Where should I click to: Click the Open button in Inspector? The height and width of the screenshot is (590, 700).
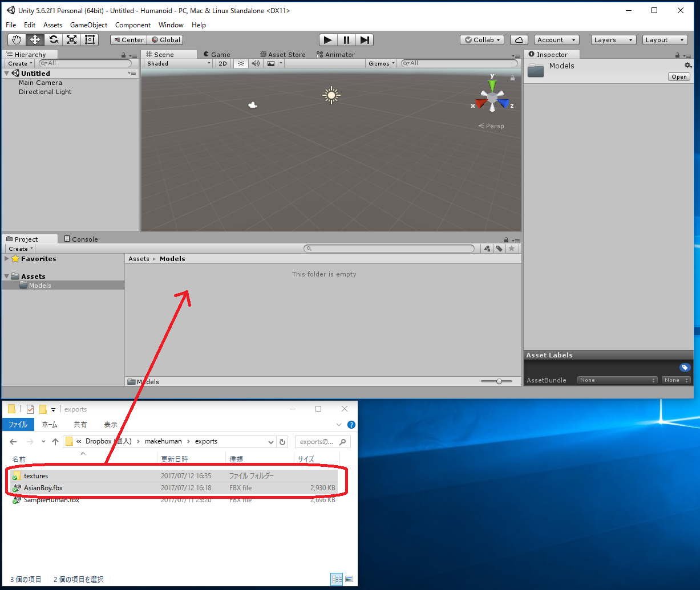(679, 77)
